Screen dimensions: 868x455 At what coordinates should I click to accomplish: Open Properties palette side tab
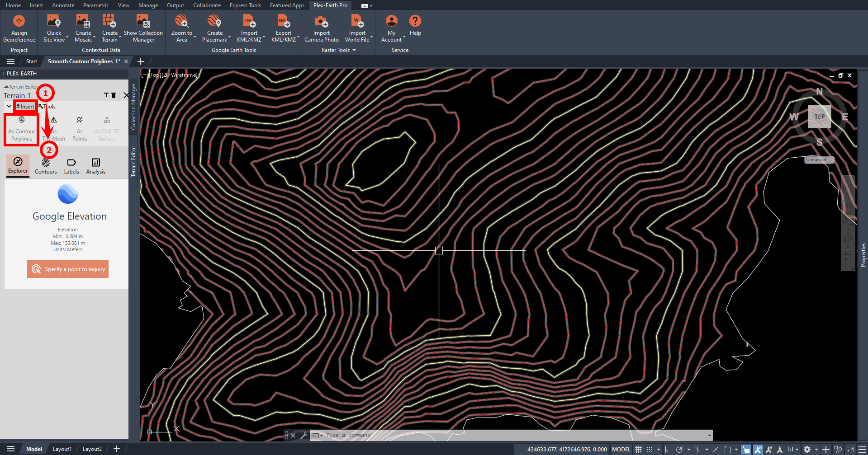(x=863, y=255)
